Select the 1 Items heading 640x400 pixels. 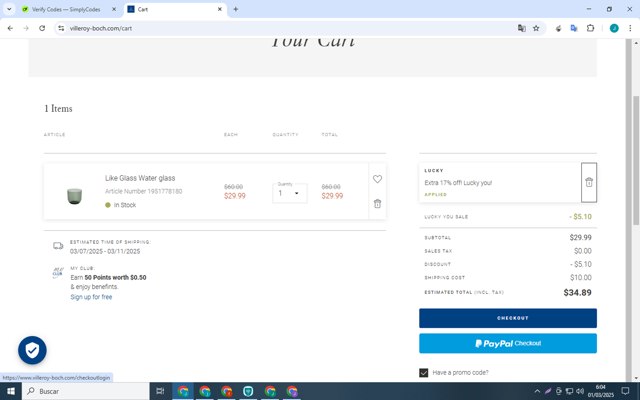58,109
